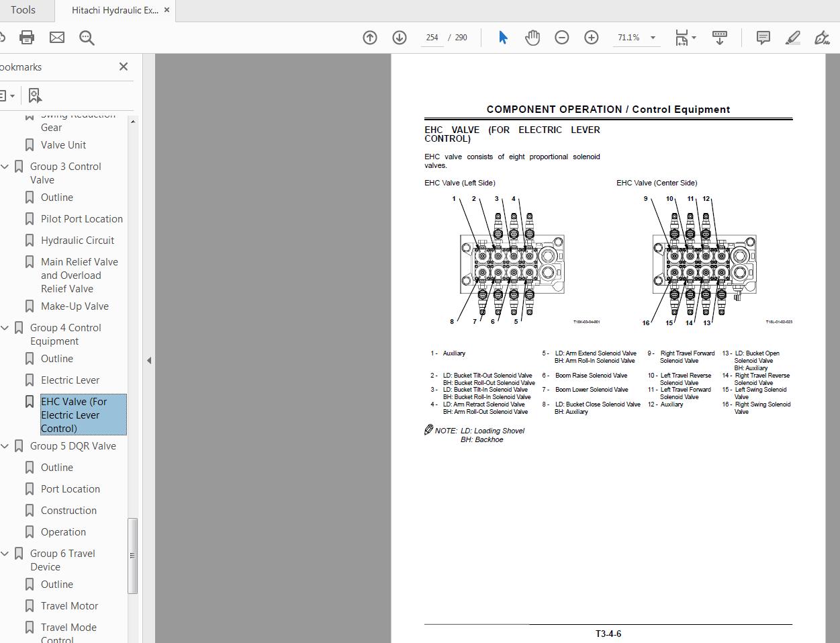Select EHC Valve (For Electric Lever Control) bookmark
The image size is (840, 643).
83,415
